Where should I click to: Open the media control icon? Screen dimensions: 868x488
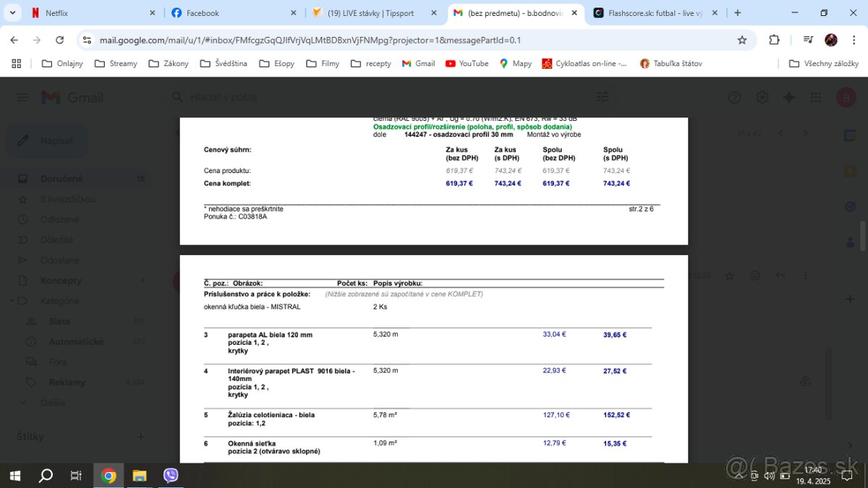click(809, 41)
